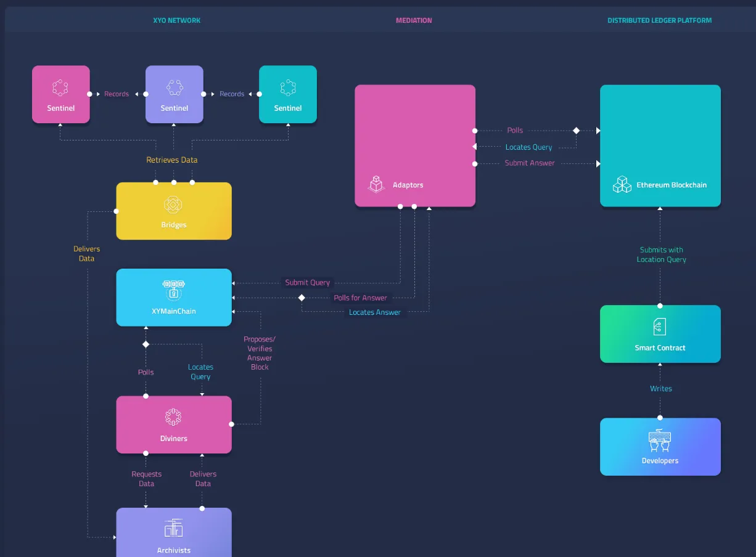Click the Archivists building icon

(174, 528)
